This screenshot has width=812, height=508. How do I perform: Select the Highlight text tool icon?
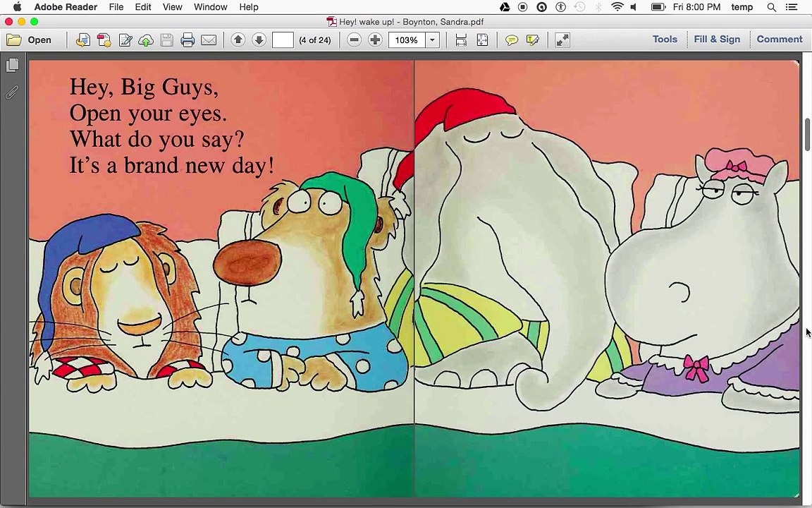point(532,40)
